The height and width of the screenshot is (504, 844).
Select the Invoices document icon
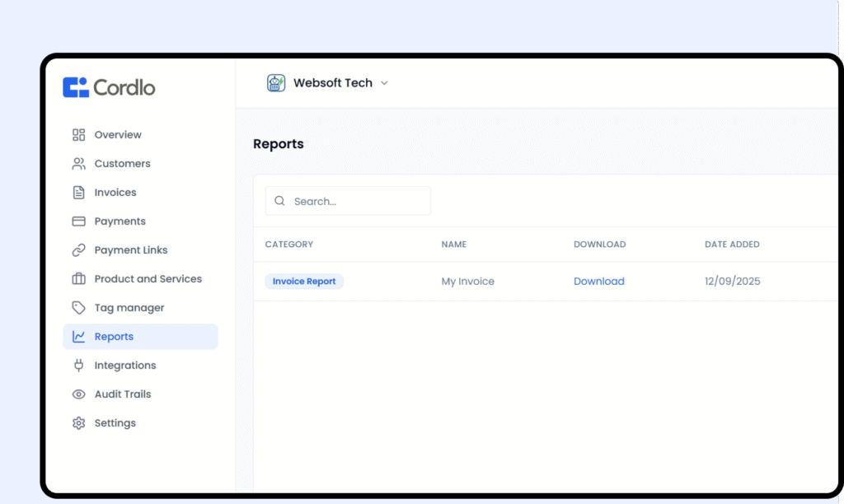[x=79, y=193]
